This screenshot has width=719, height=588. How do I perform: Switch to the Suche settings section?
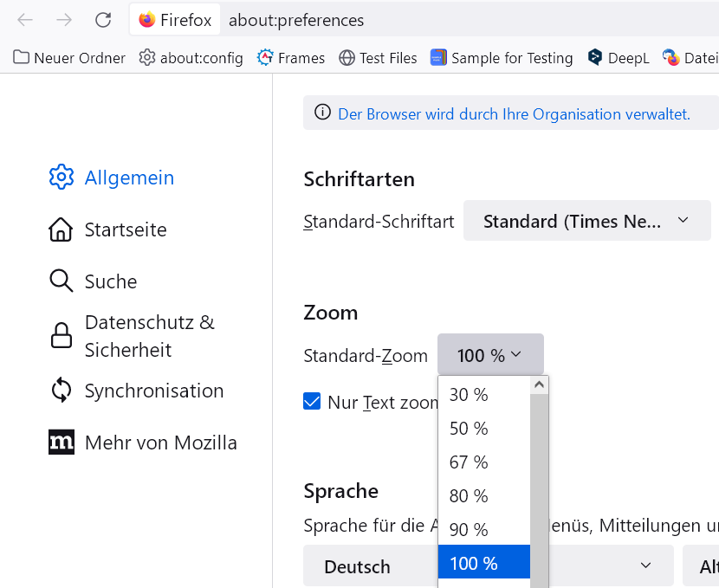pos(110,281)
